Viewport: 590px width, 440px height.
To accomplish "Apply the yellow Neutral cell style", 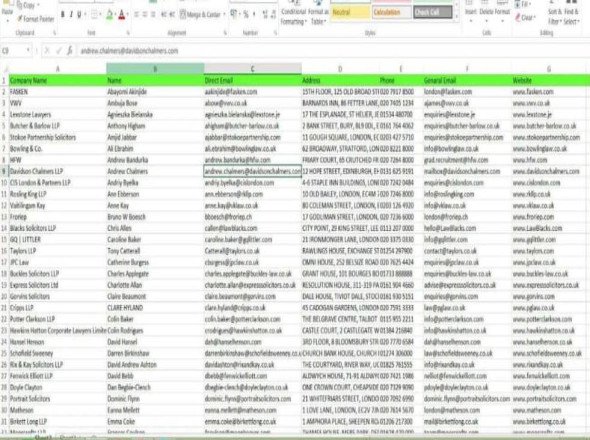I will coord(350,12).
